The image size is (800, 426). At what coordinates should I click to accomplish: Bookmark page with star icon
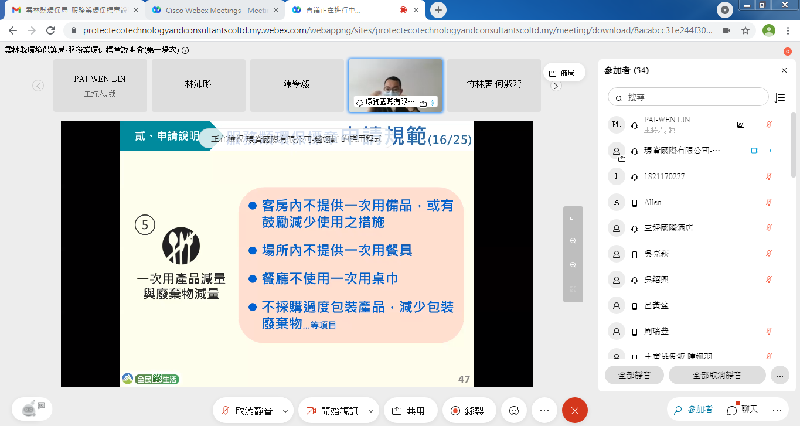click(745, 31)
